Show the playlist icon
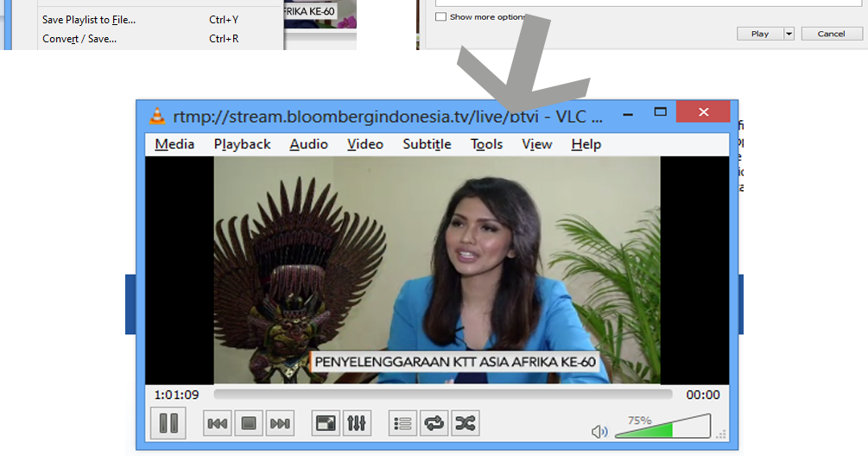Screen dimensions: 868x456 (x=402, y=424)
